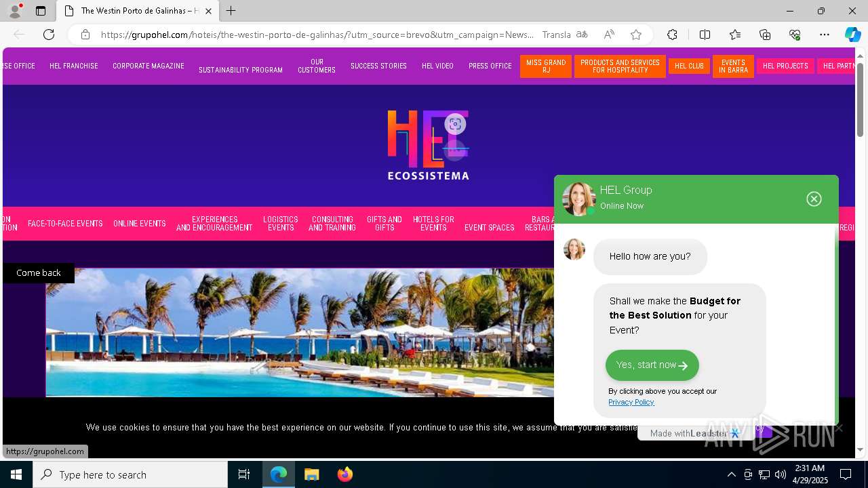View site information lock icon
Image resolution: width=868 pixels, height=488 pixels.
[85, 35]
